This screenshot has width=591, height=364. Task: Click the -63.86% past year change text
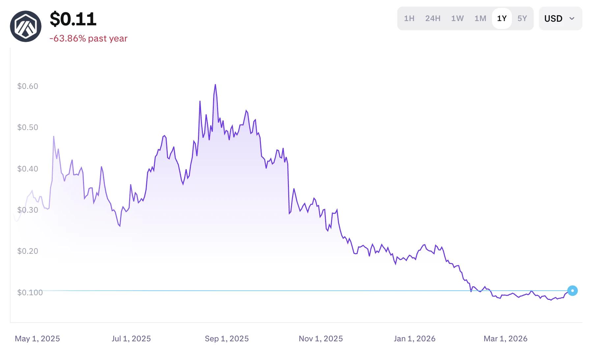[x=88, y=39]
